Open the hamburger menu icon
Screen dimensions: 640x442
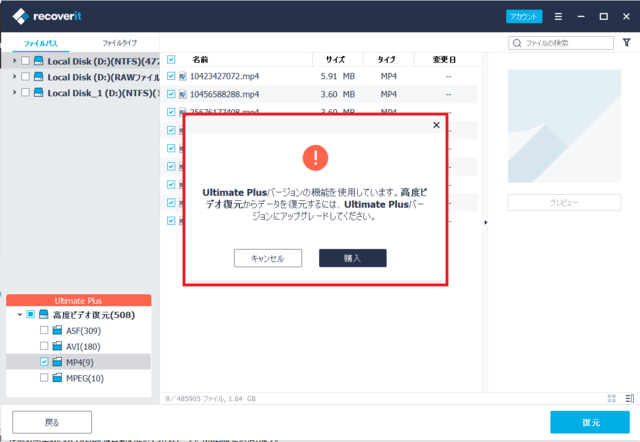tap(558, 16)
